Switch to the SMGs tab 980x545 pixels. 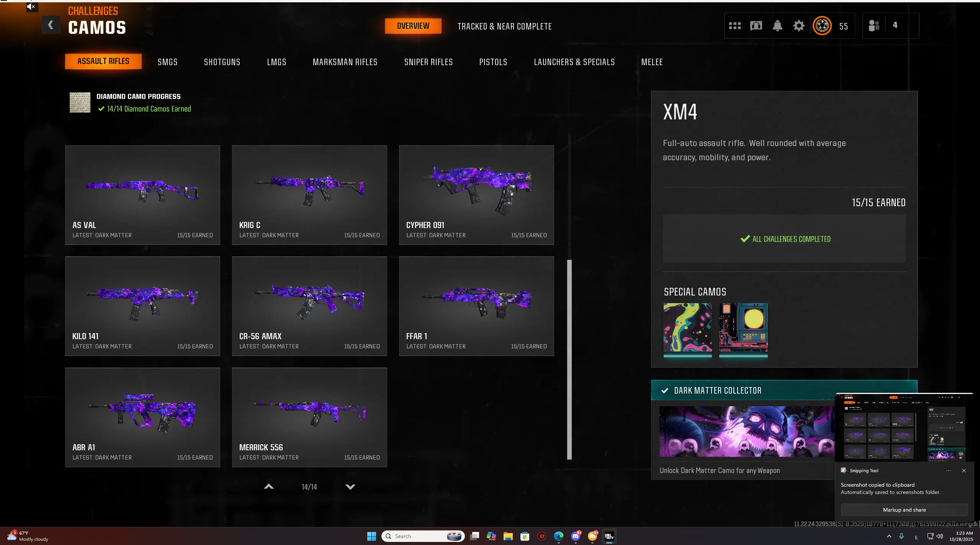pos(167,62)
